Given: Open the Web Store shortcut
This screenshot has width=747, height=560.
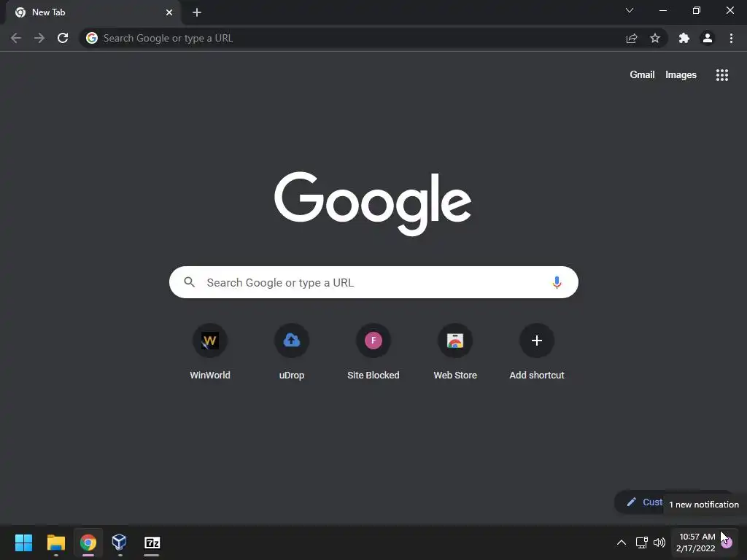Looking at the screenshot, I should (x=455, y=351).
